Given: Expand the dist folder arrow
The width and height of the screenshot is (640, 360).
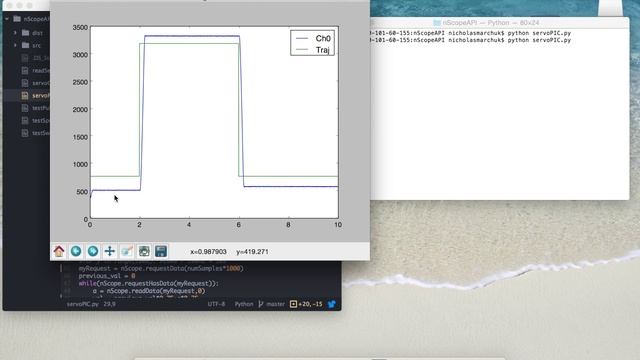Looking at the screenshot, I should click(15, 33).
